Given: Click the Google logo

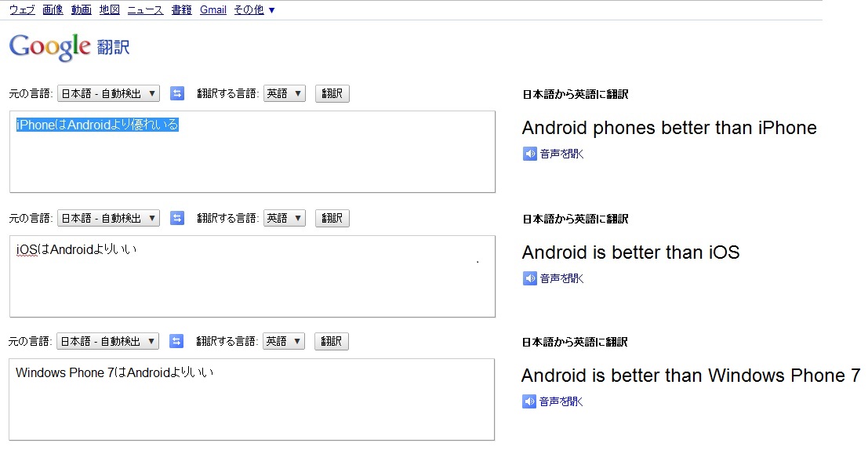Looking at the screenshot, I should pyautogui.click(x=50, y=47).
